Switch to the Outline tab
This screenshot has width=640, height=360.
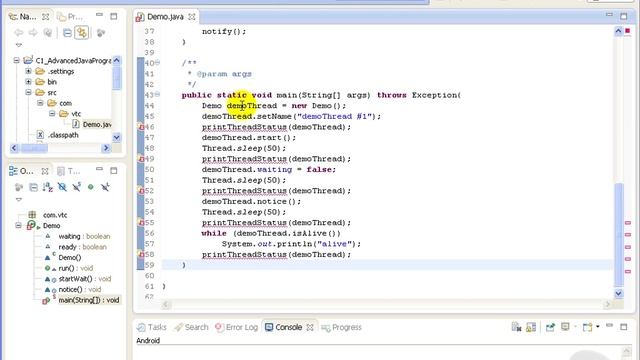point(28,171)
